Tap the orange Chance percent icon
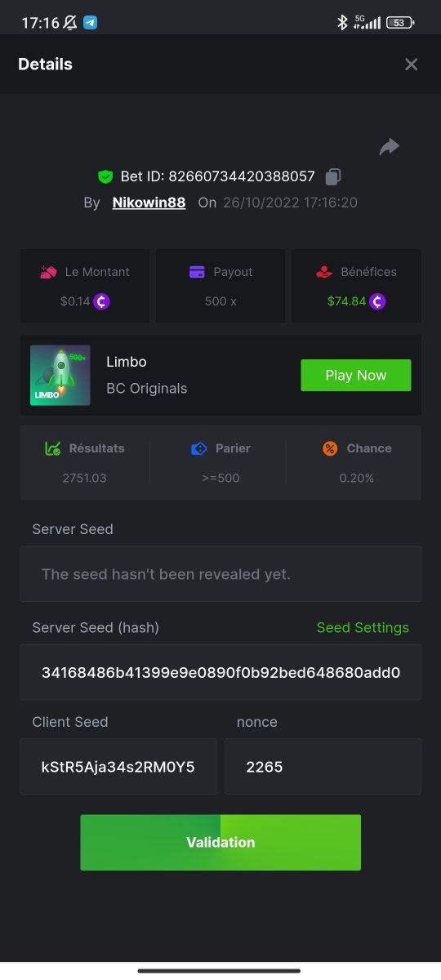 tap(330, 448)
